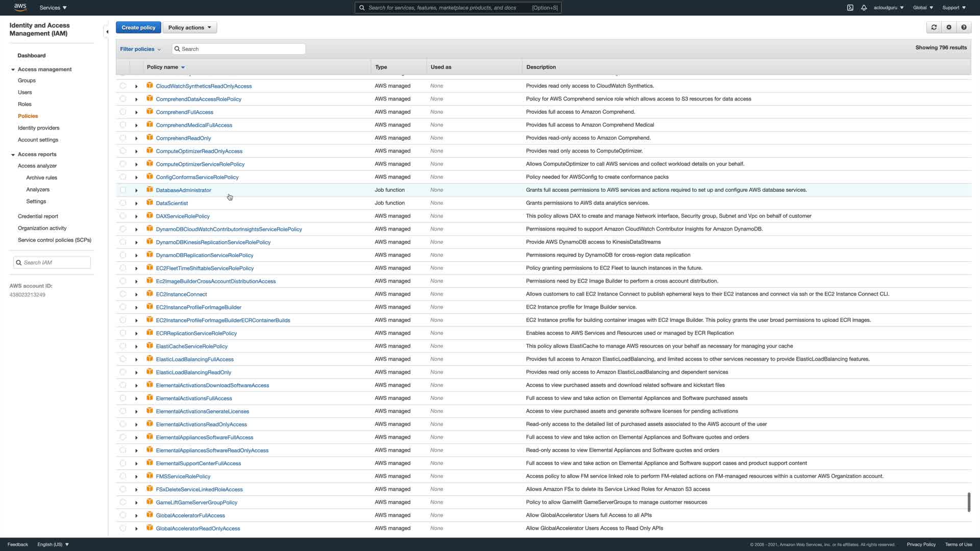Image resolution: width=980 pixels, height=551 pixels.
Task: Expand the EC2InstanceConnect policy row
Action: click(x=136, y=294)
